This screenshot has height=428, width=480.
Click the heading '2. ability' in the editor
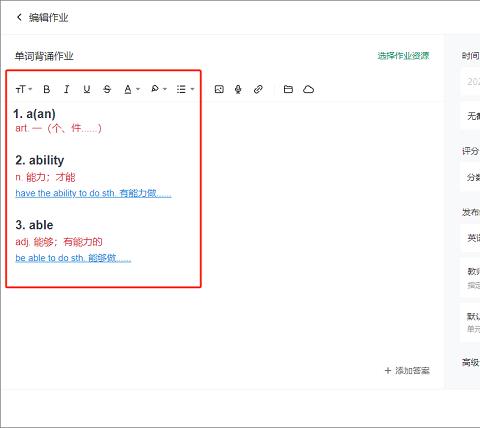click(x=40, y=160)
